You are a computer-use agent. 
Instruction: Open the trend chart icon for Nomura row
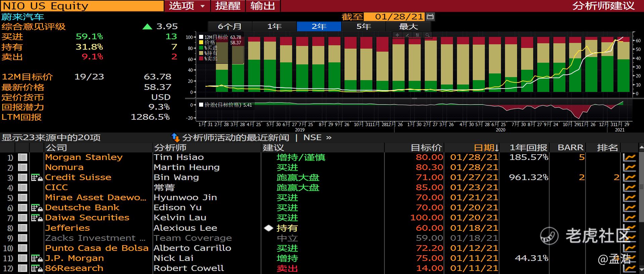coord(629,167)
